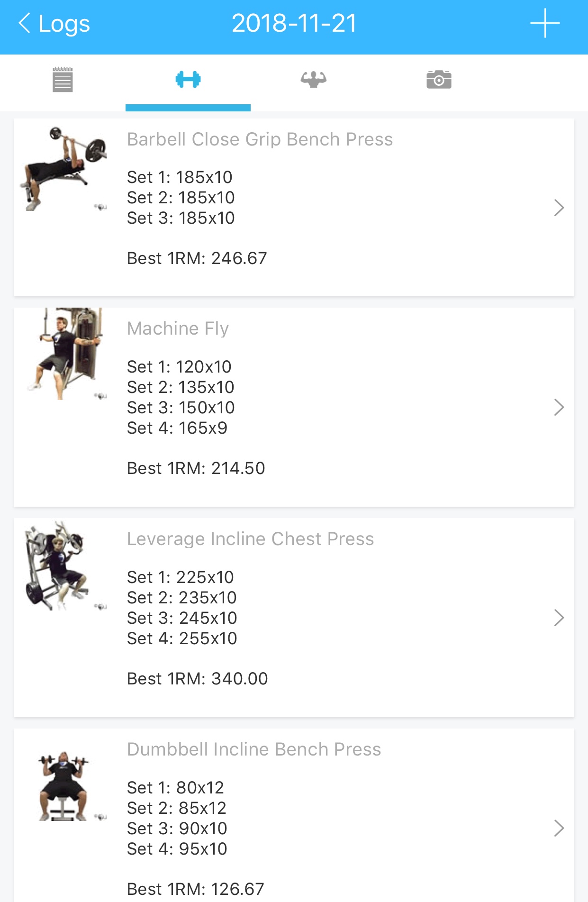Click the Leverage Incline Chest Press title
The height and width of the screenshot is (902, 588).
pyautogui.click(x=250, y=538)
